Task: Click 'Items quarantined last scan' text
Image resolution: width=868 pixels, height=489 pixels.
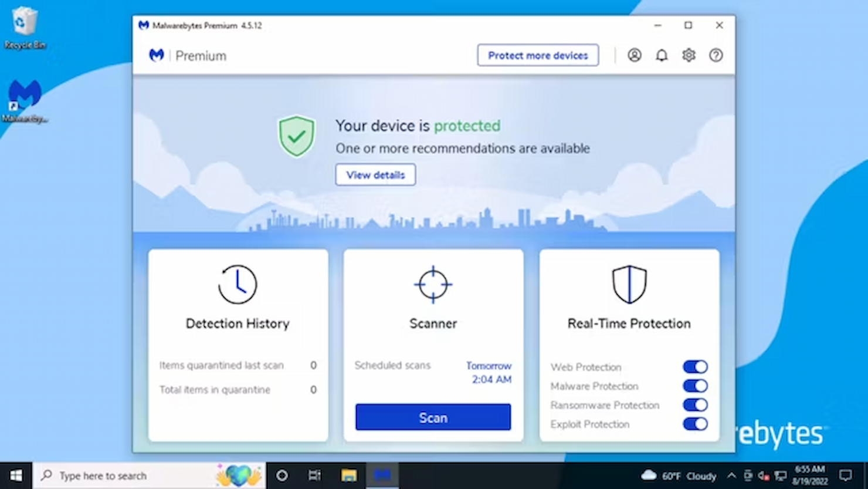Action: coord(221,365)
